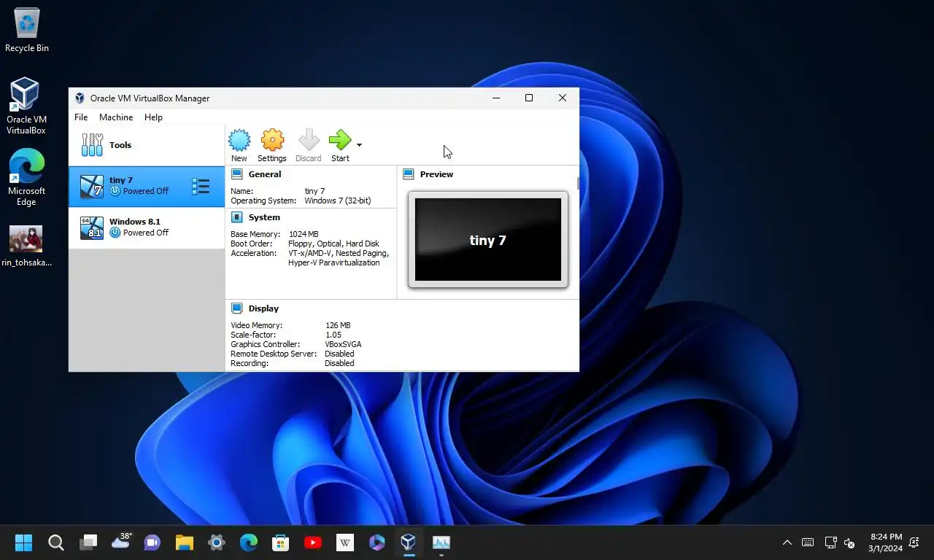
Task: Open the Machine menu
Action: [x=116, y=117]
